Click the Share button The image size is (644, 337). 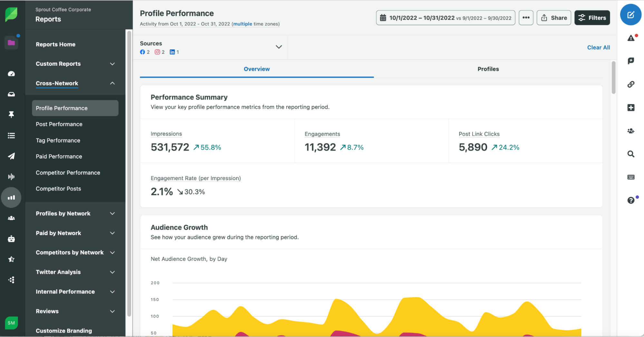(x=554, y=18)
